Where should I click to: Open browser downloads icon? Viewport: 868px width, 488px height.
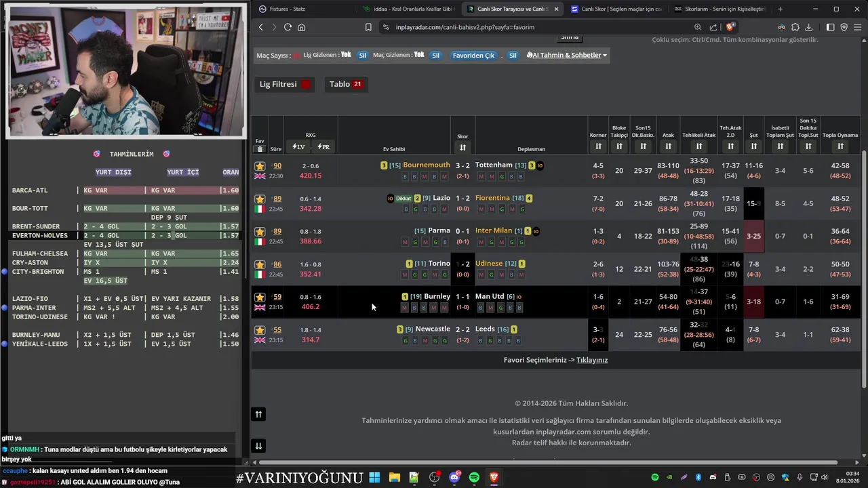click(x=808, y=27)
